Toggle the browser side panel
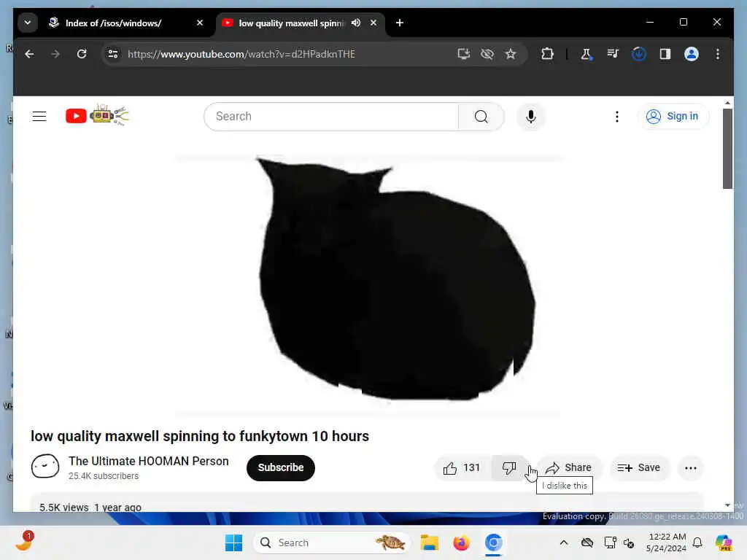 pos(665,54)
